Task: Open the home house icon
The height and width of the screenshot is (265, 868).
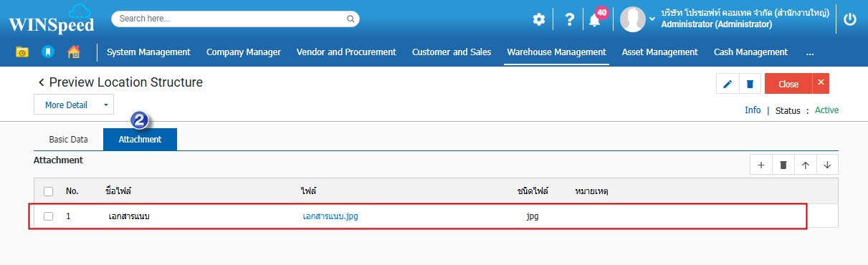Action: click(73, 52)
